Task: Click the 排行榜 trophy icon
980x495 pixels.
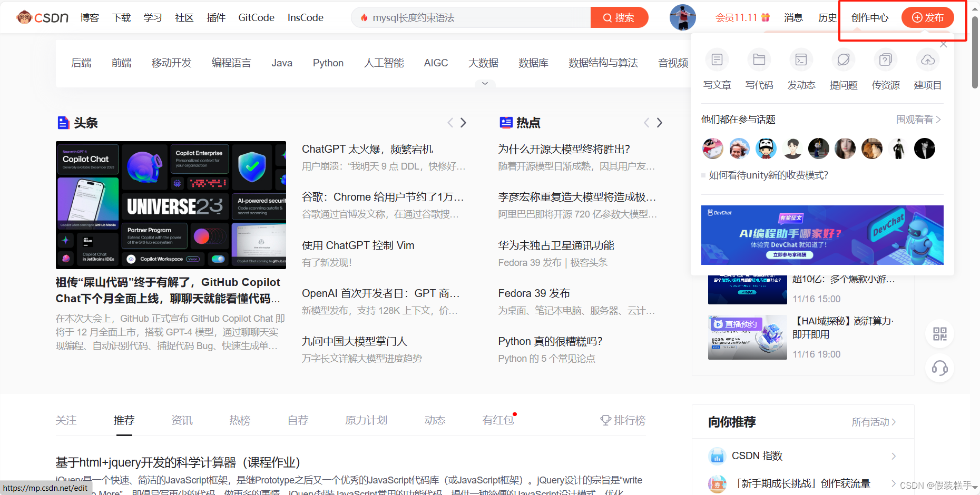Action: (606, 420)
